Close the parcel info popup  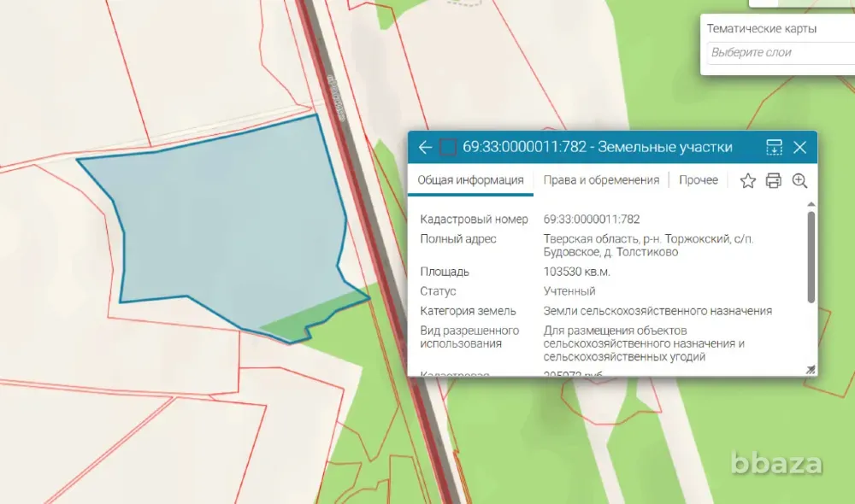coord(800,147)
